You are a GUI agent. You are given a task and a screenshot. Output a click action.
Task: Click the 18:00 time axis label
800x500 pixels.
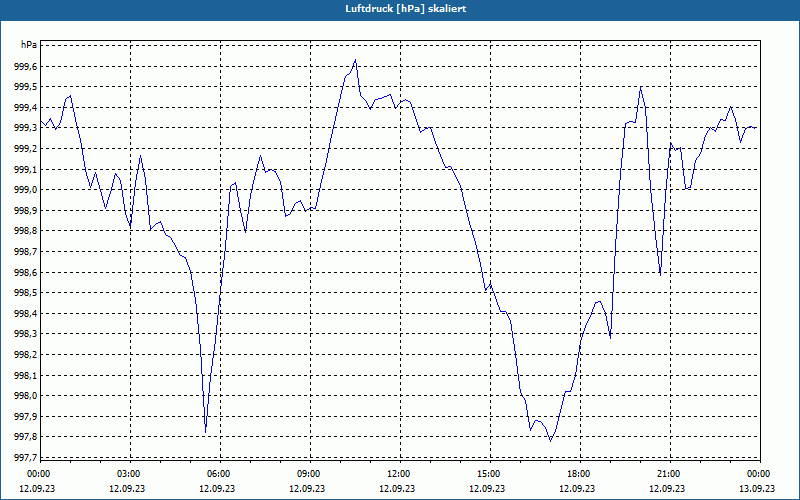coord(579,474)
